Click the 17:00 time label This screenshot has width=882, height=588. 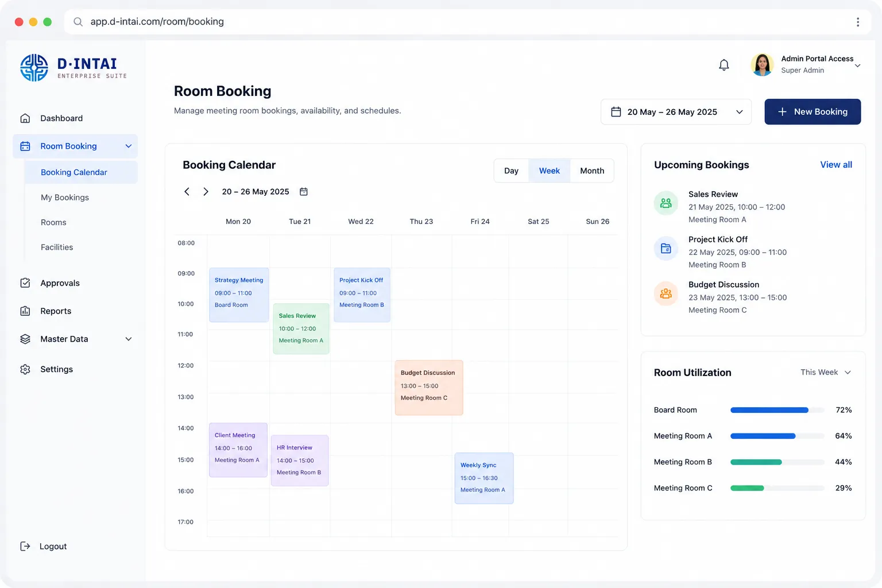185,523
